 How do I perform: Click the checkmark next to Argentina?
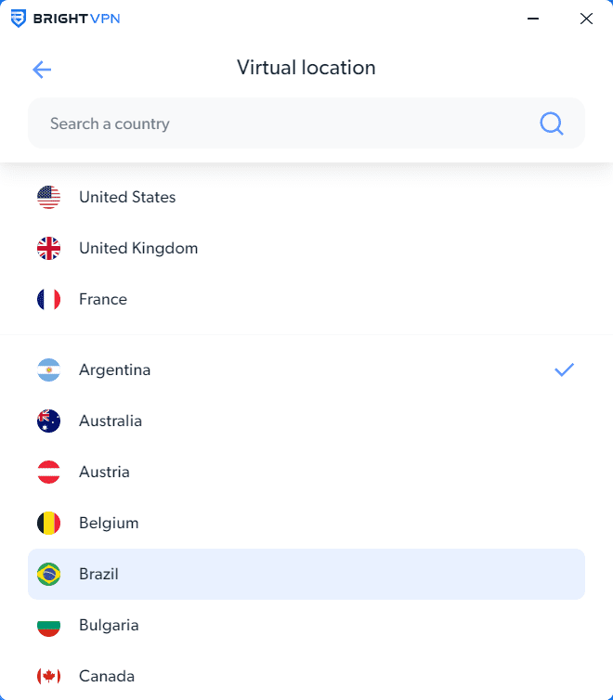[564, 369]
